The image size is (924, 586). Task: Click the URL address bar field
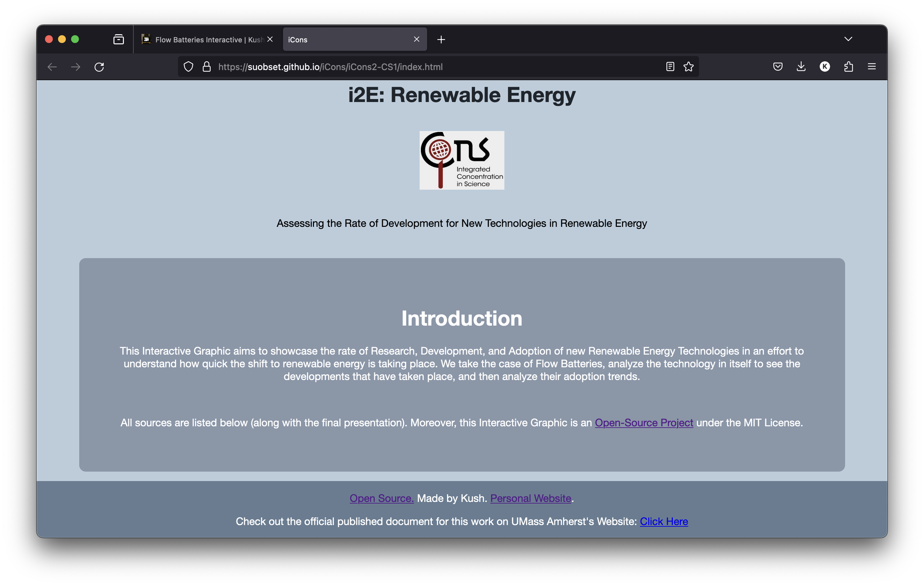pos(438,67)
